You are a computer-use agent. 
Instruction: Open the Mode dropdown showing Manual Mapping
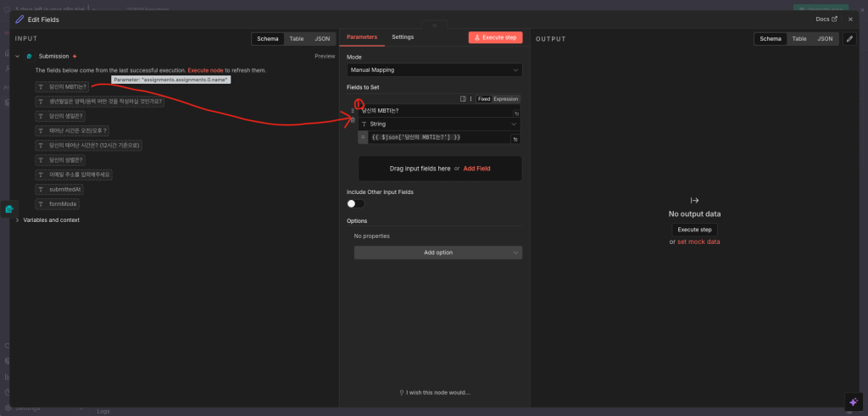click(434, 69)
